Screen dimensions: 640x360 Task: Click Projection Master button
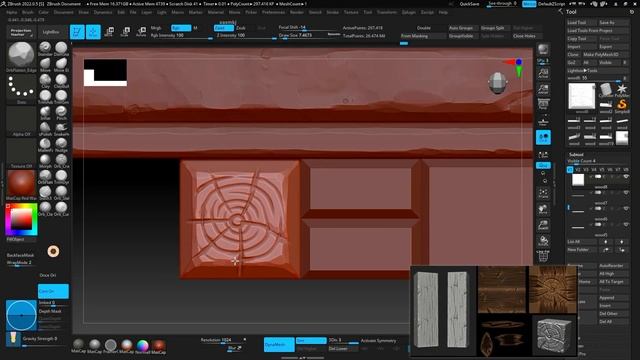coord(21,32)
